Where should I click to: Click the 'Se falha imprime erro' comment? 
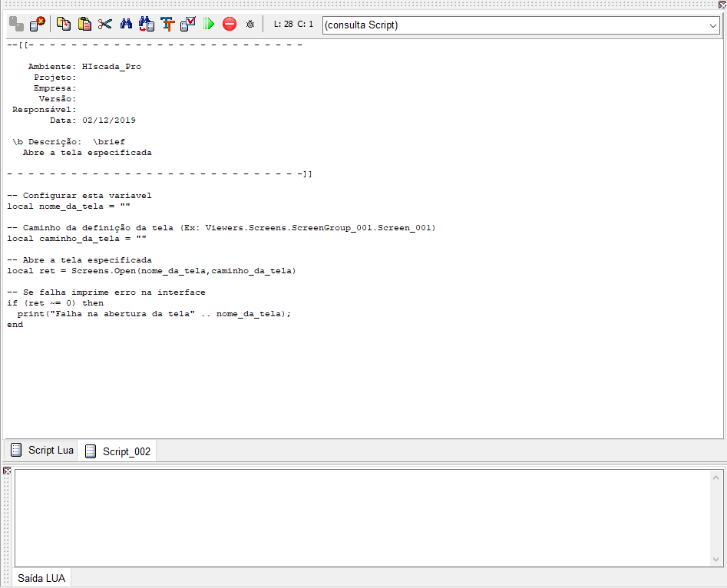(x=106, y=292)
